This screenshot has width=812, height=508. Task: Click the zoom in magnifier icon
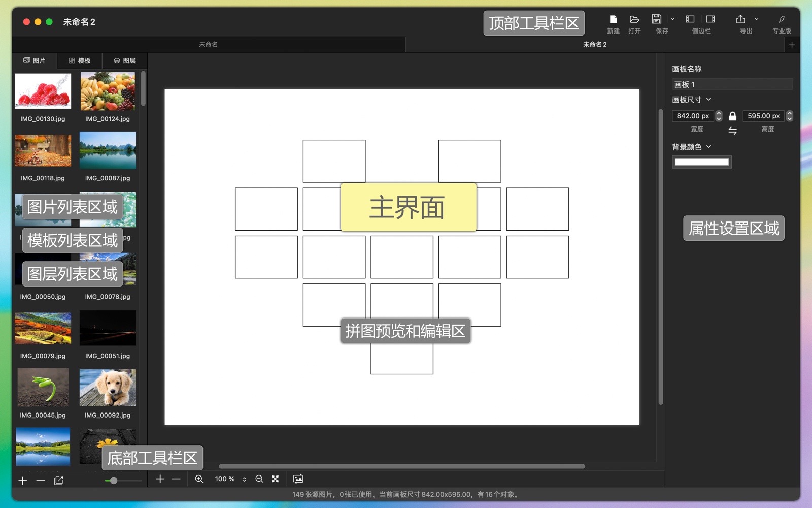click(199, 479)
